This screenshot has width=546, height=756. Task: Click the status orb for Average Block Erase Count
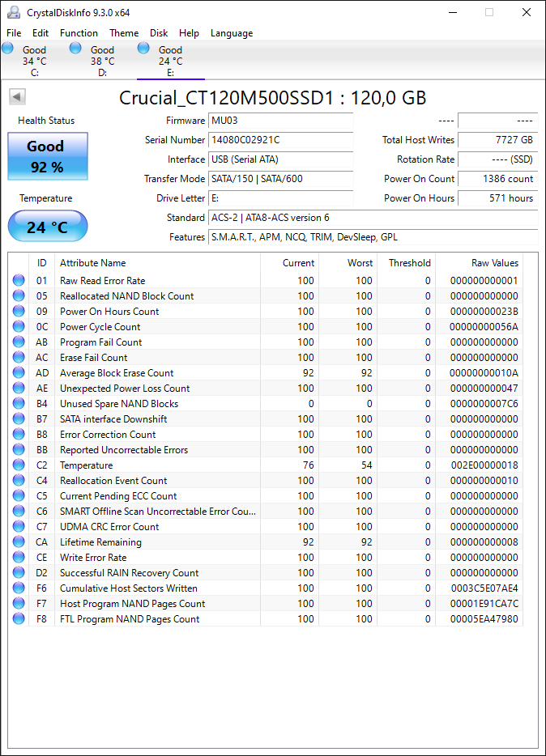click(19, 372)
